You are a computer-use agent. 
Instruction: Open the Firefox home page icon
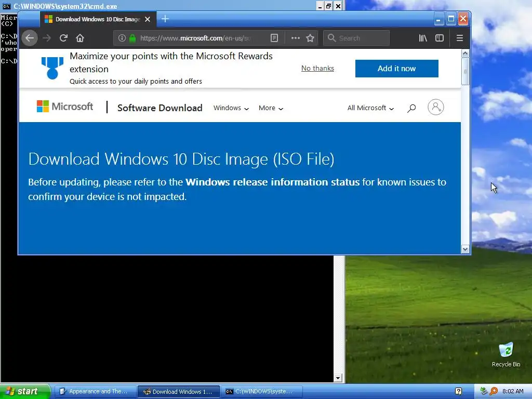pyautogui.click(x=80, y=38)
